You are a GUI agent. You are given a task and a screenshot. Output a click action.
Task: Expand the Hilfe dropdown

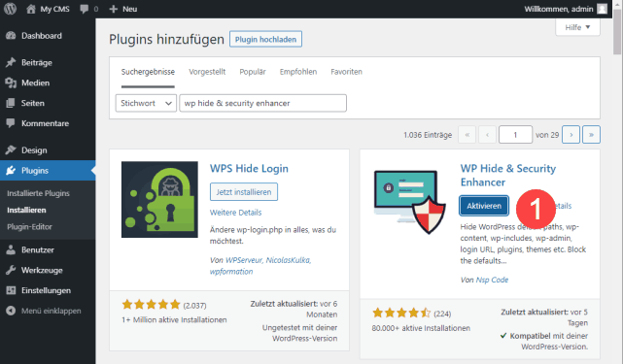[577, 27]
